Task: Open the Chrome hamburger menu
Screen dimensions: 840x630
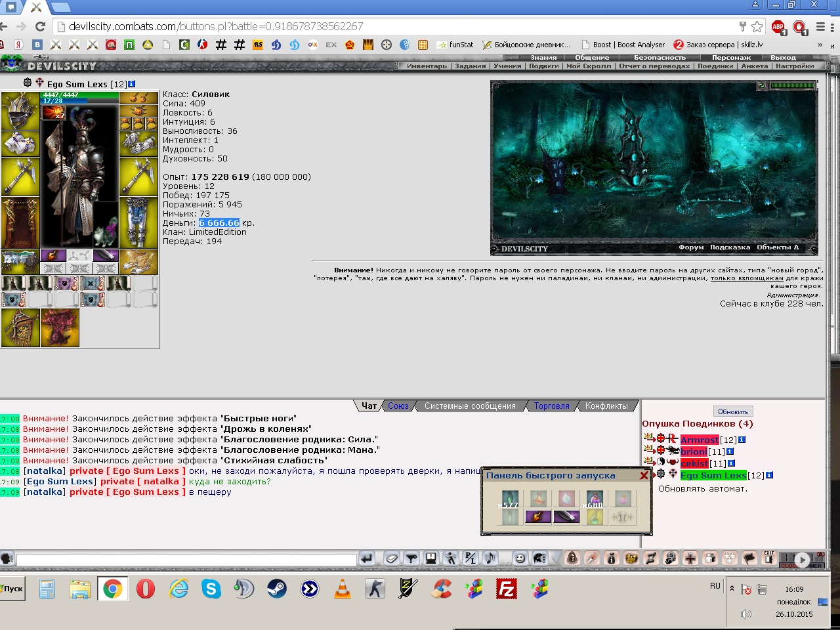Action: coord(820,27)
